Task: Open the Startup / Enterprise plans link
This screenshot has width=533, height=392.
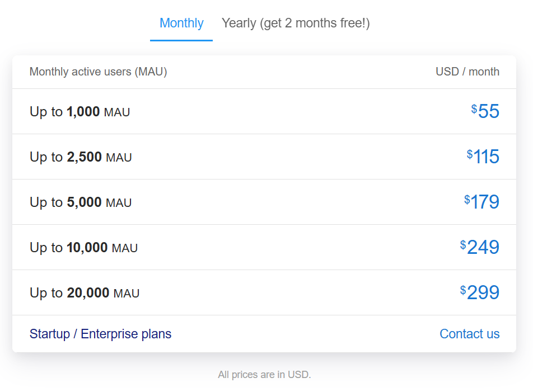Action: 100,334
